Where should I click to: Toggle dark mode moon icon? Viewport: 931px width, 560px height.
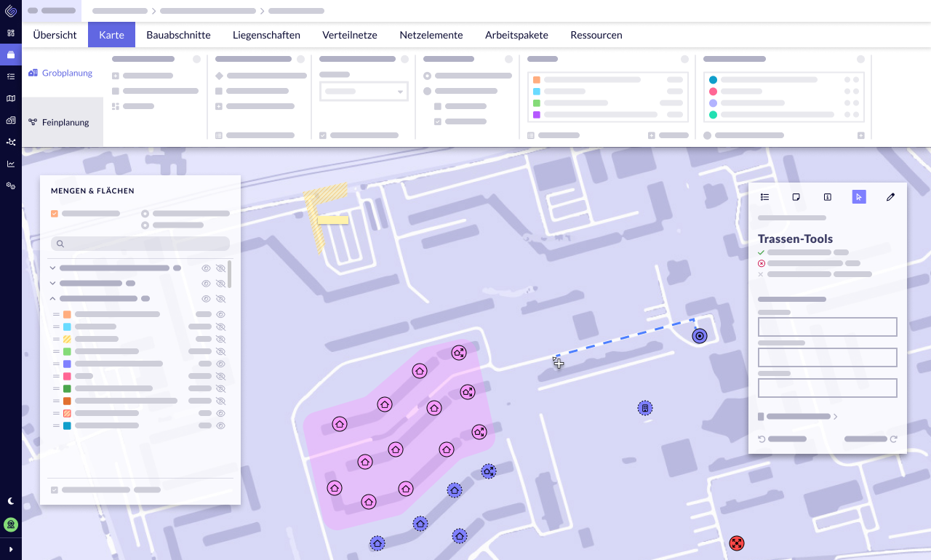(x=11, y=501)
